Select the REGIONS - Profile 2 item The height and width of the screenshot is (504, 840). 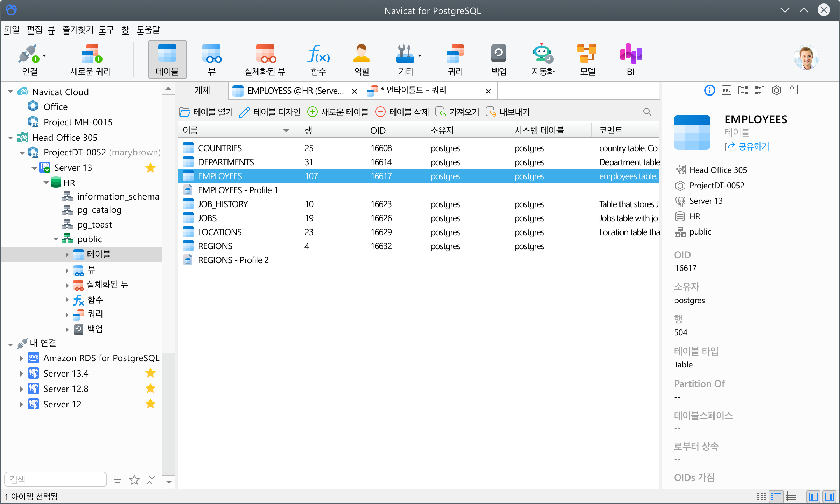coord(419,260)
